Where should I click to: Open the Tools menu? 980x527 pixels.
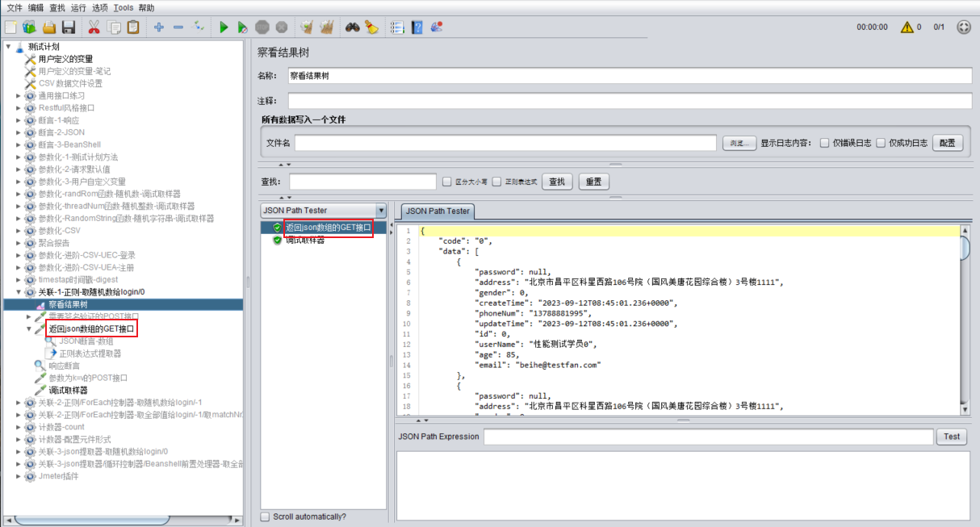(x=124, y=7)
